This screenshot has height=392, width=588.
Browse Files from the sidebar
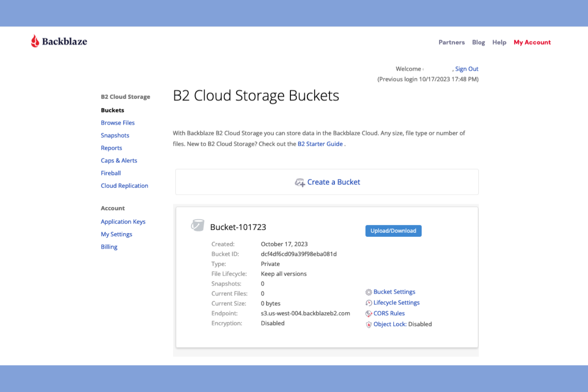[118, 123]
